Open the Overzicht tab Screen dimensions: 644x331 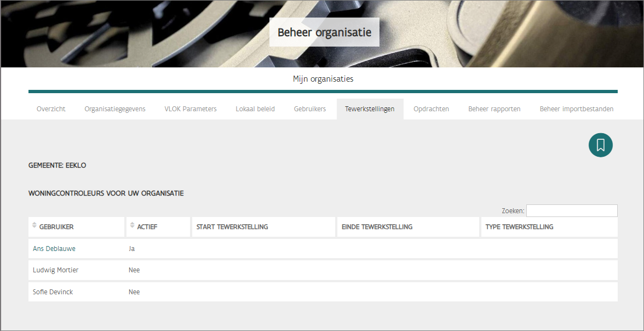[x=51, y=109]
